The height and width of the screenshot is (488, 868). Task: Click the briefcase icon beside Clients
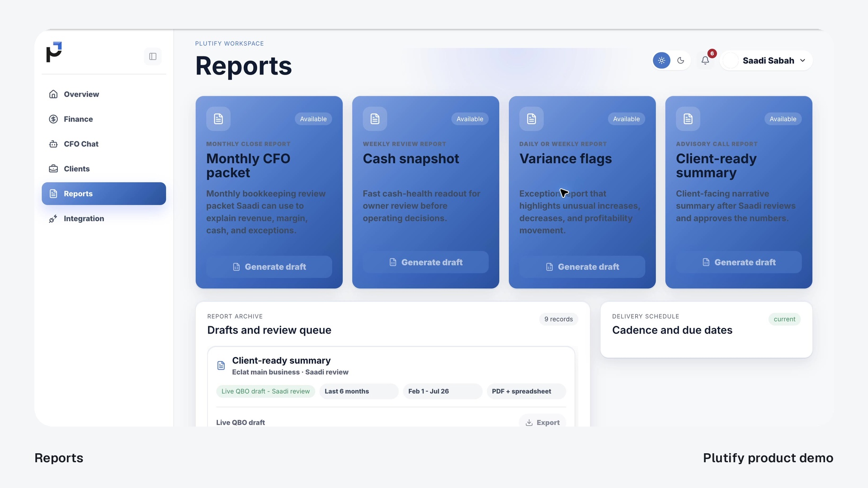pyautogui.click(x=53, y=169)
